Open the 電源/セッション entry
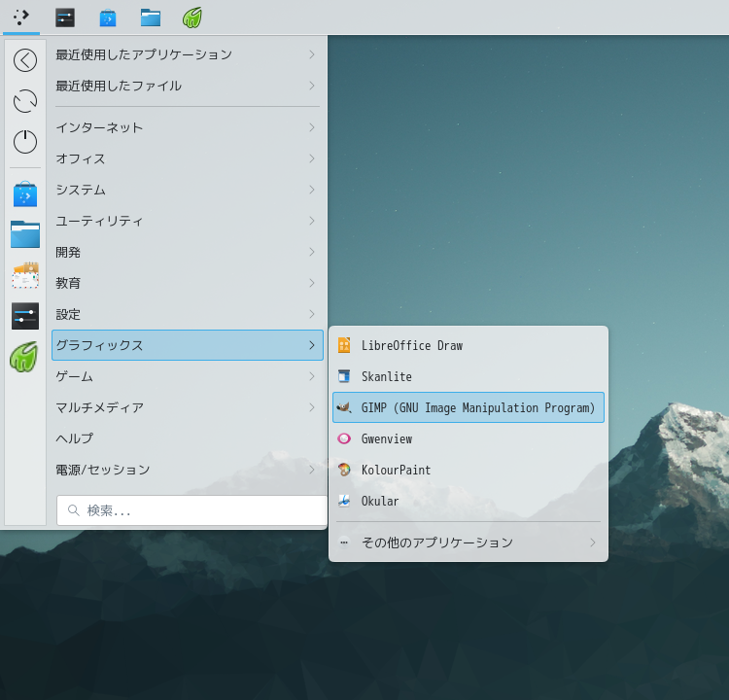 [188, 470]
